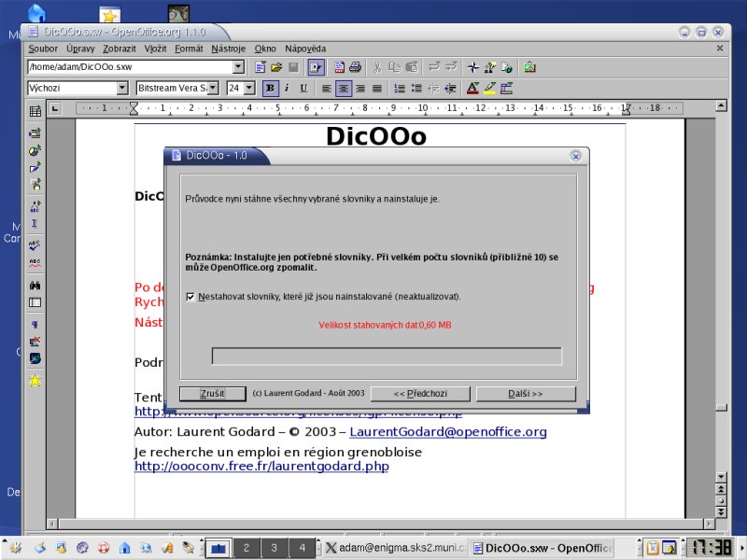Open the Stylist icon
The height and width of the screenshot is (560, 747).
coord(489,67)
